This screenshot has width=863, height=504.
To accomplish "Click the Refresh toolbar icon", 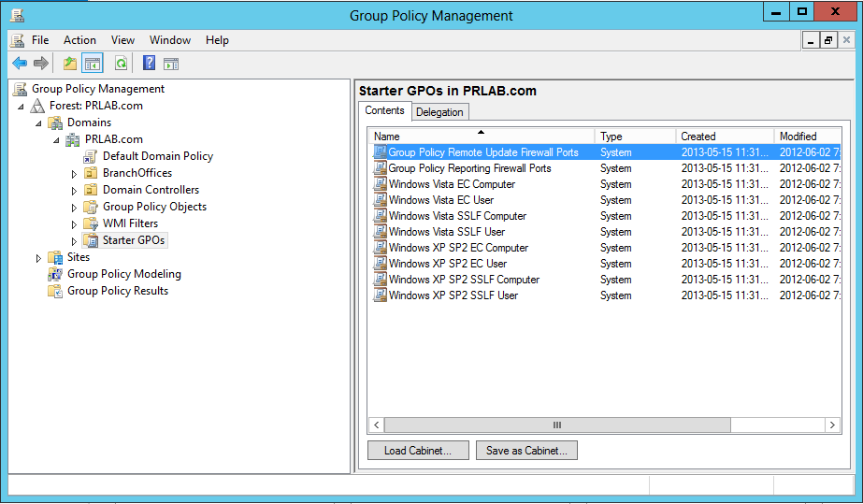I will pyautogui.click(x=121, y=64).
